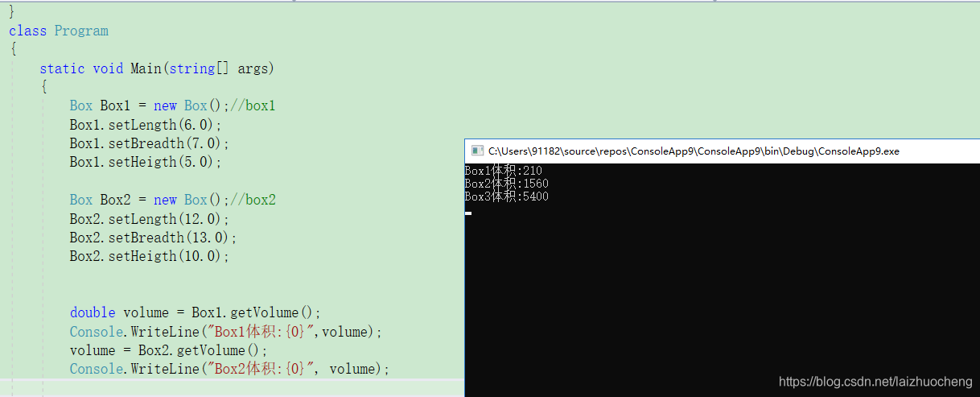
Task: Click the 'Program' class name in the editor
Action: (81, 31)
